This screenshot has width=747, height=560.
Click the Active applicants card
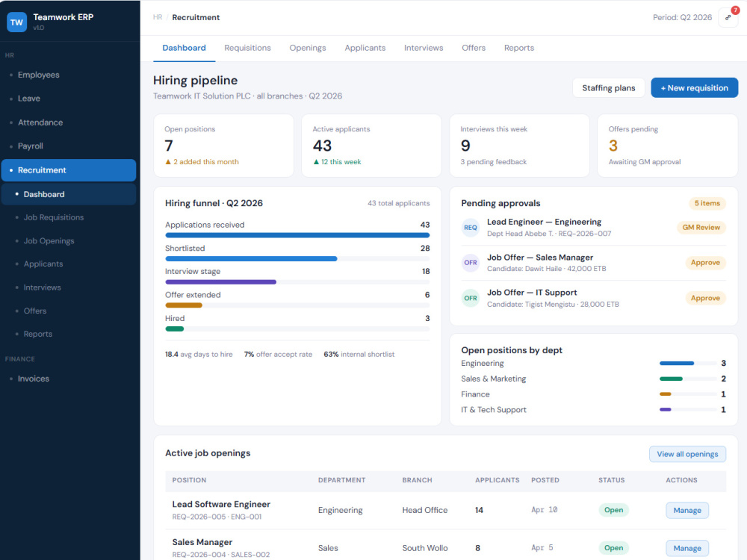(x=371, y=146)
